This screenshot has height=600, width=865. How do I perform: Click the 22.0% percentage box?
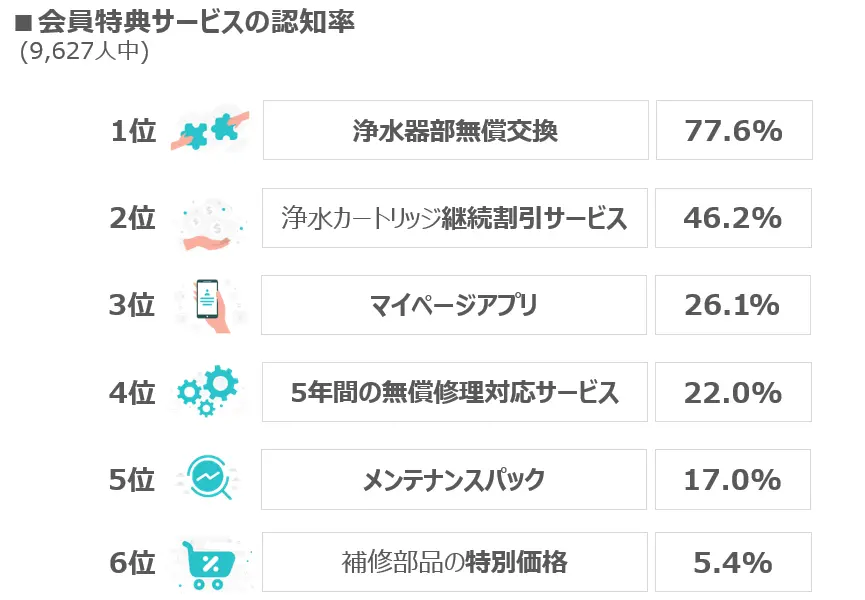pos(733,392)
